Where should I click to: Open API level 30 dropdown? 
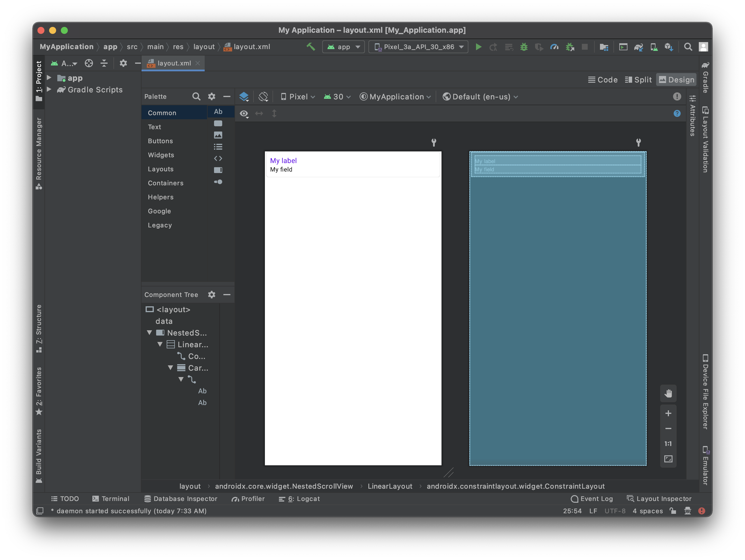point(337,97)
